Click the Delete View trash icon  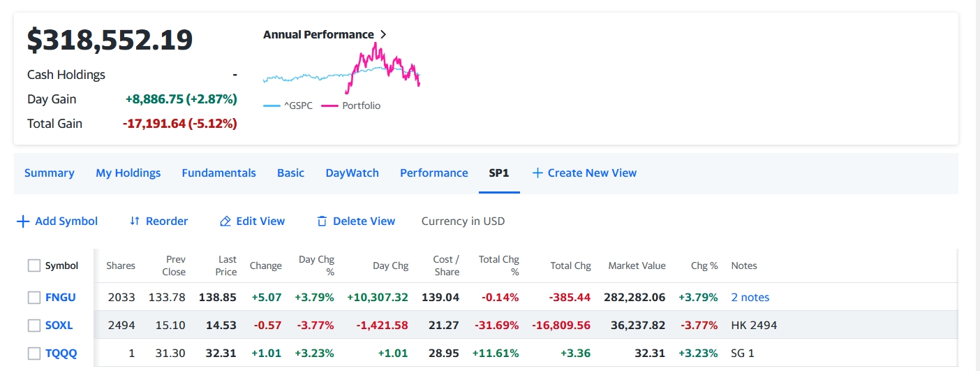click(x=322, y=221)
